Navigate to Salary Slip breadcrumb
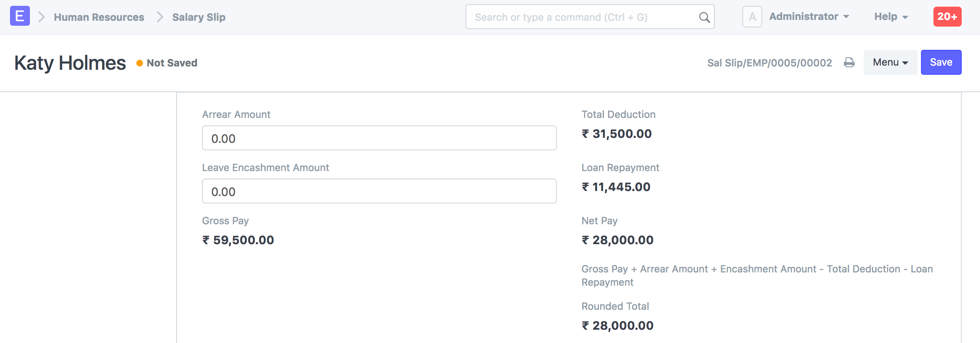Screen dimensions: 980x343 199,17
